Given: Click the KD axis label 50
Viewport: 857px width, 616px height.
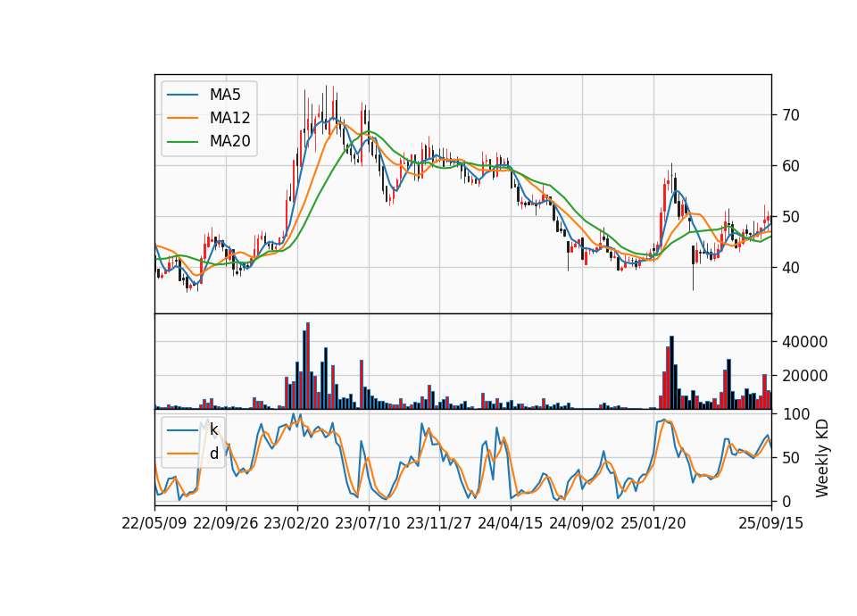Looking at the screenshot, I should 791,457.
